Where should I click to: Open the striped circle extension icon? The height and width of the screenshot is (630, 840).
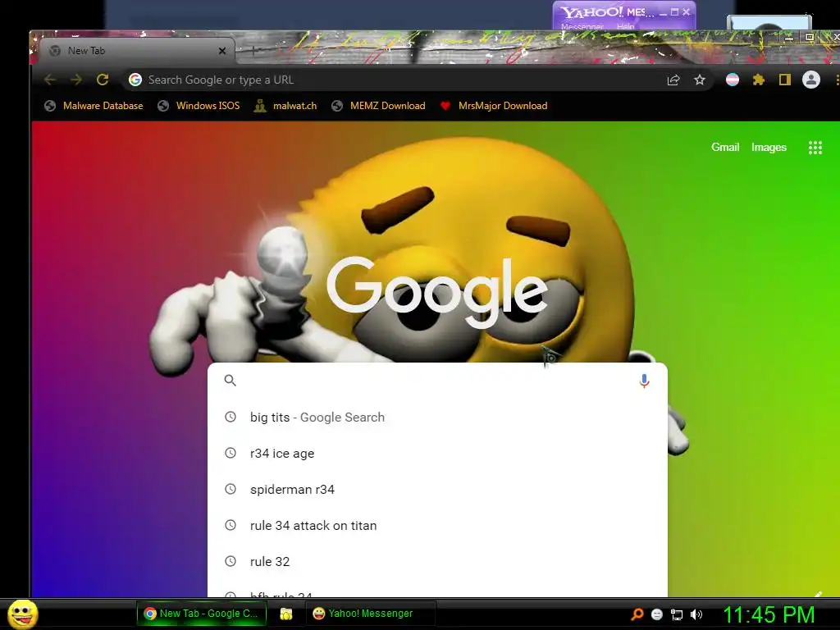tap(733, 80)
